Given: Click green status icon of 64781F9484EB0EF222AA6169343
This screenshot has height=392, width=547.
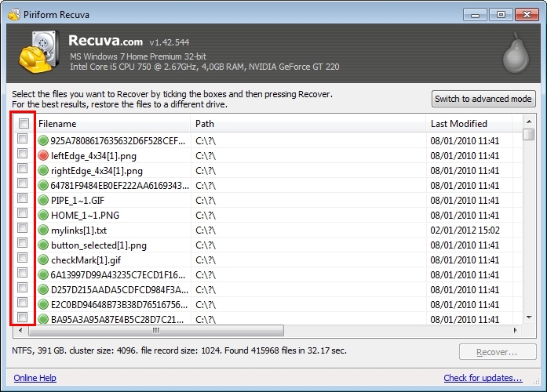Looking at the screenshot, I should coord(43,185).
